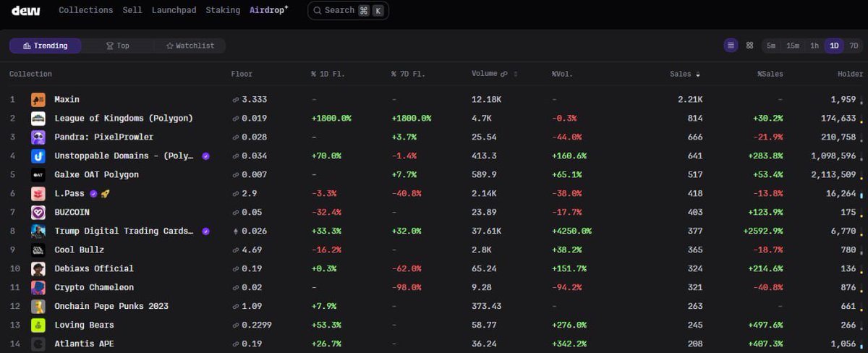Click the Cool Bullz avatar
Image resolution: width=868 pixels, height=353 pixels.
click(38, 250)
